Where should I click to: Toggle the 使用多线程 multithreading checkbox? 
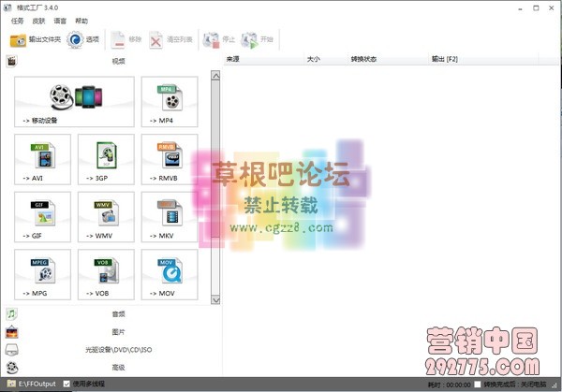tap(67, 384)
